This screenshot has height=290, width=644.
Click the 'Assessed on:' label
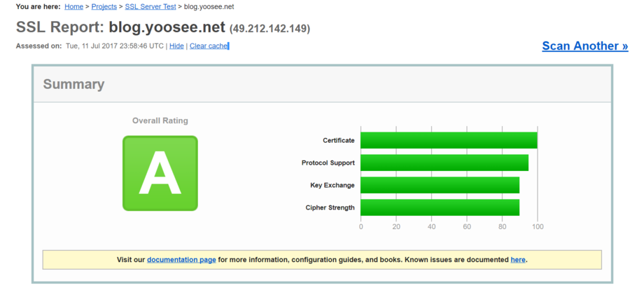tap(38, 46)
